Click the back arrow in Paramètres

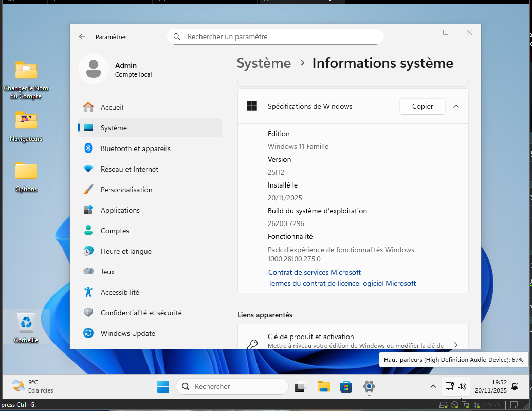click(x=82, y=37)
